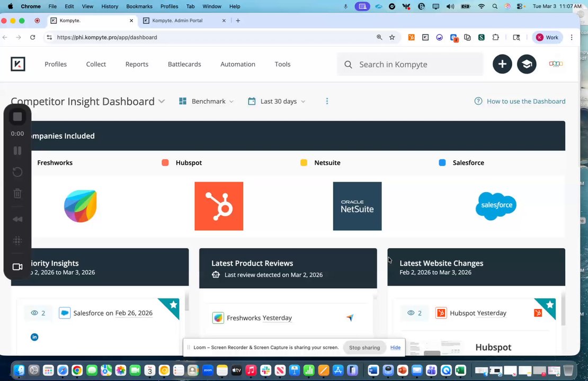
Task: Open the Battlecards navigation menu
Action: [184, 64]
